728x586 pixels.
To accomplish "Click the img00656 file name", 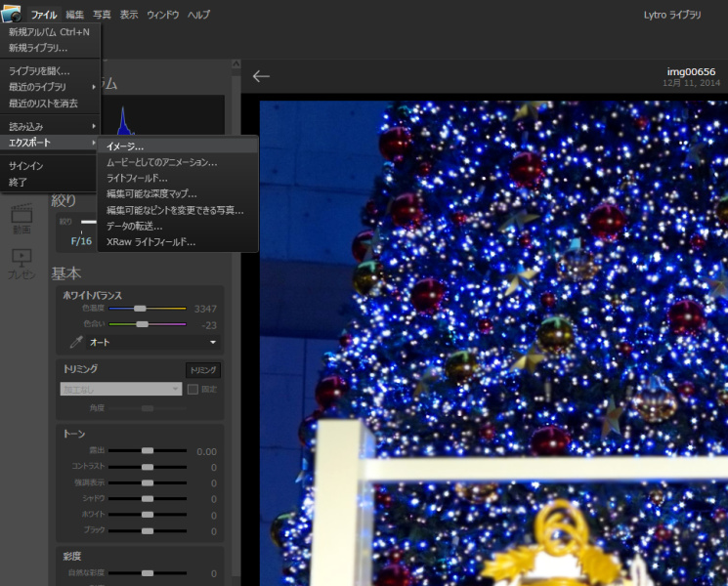I will click(691, 72).
